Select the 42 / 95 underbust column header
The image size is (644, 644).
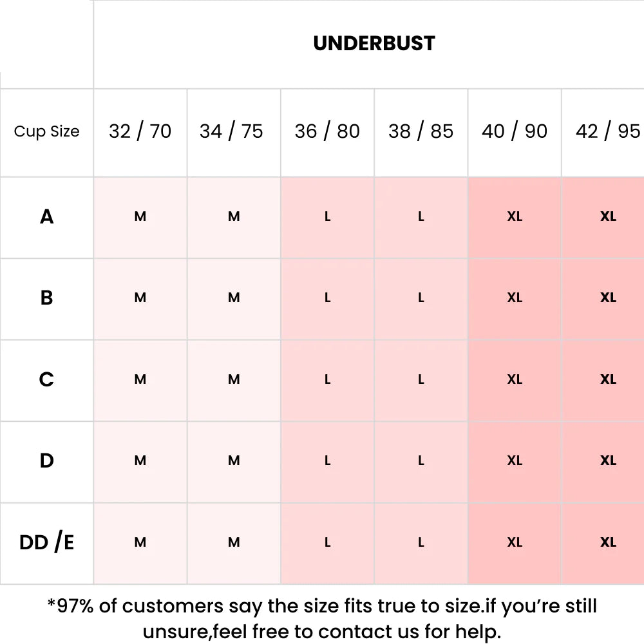tap(607, 131)
